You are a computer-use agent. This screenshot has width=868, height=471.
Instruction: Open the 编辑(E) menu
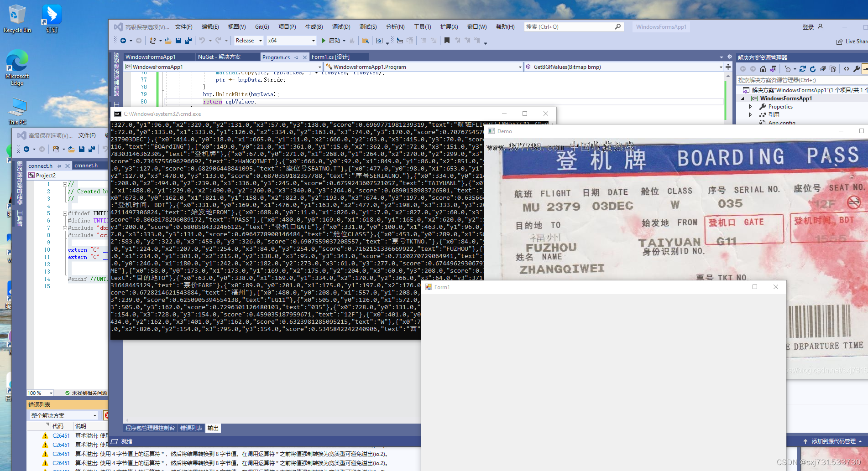pyautogui.click(x=210, y=27)
